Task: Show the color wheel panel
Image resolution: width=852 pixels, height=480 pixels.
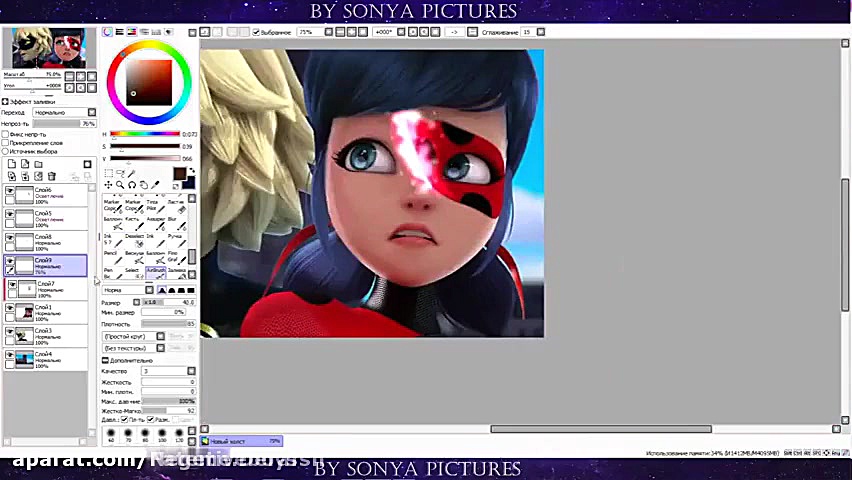Action: click(x=108, y=32)
